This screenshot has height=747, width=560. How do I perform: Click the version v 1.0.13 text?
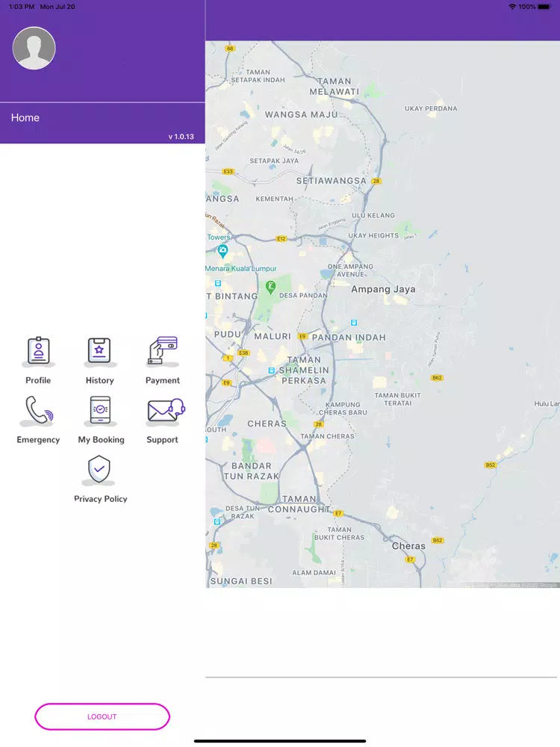click(x=181, y=136)
